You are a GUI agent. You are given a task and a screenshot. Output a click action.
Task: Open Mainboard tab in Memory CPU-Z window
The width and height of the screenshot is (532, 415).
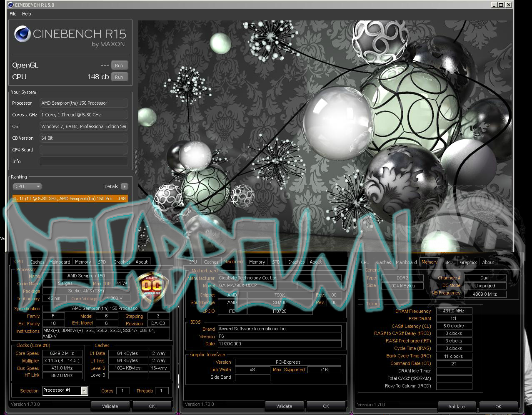[406, 262]
